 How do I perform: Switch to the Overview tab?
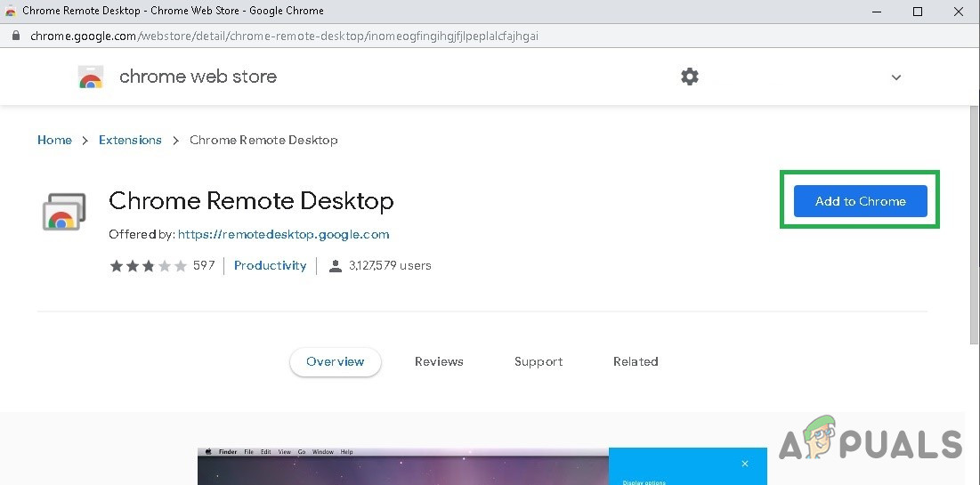pyautogui.click(x=335, y=361)
